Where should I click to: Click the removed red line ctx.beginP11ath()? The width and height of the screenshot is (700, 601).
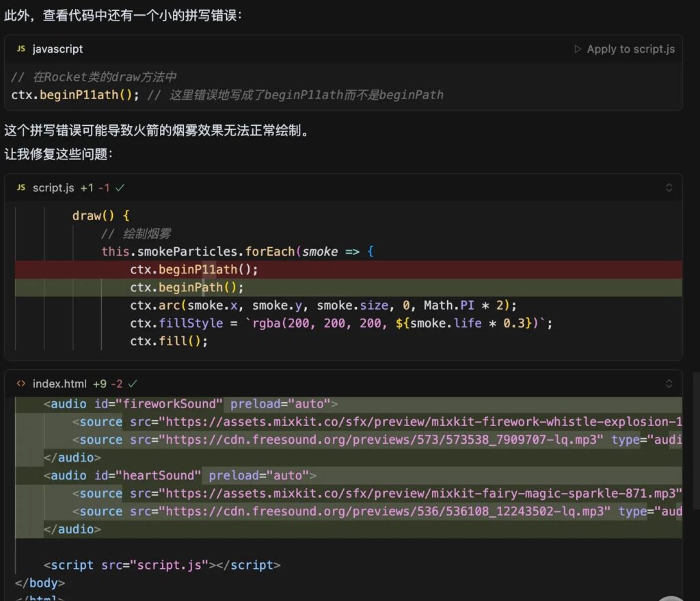pos(194,269)
